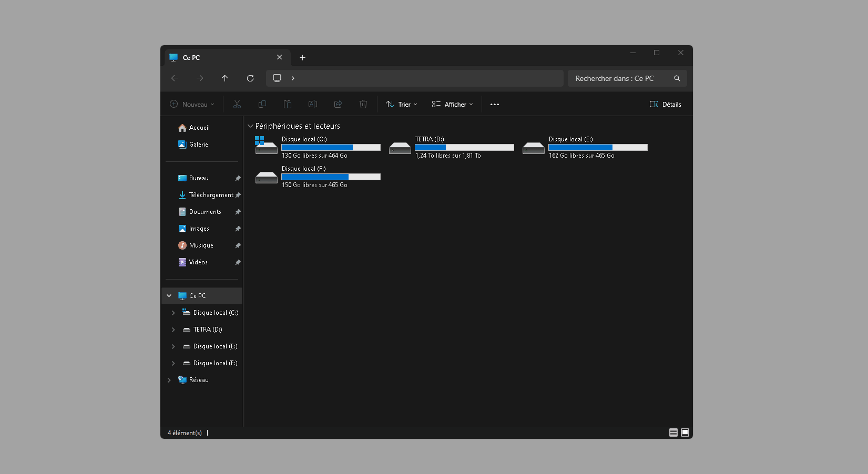Viewport: 868px width, 474px height.
Task: Expand Disque local (F:) in the tree
Action: click(x=173, y=363)
